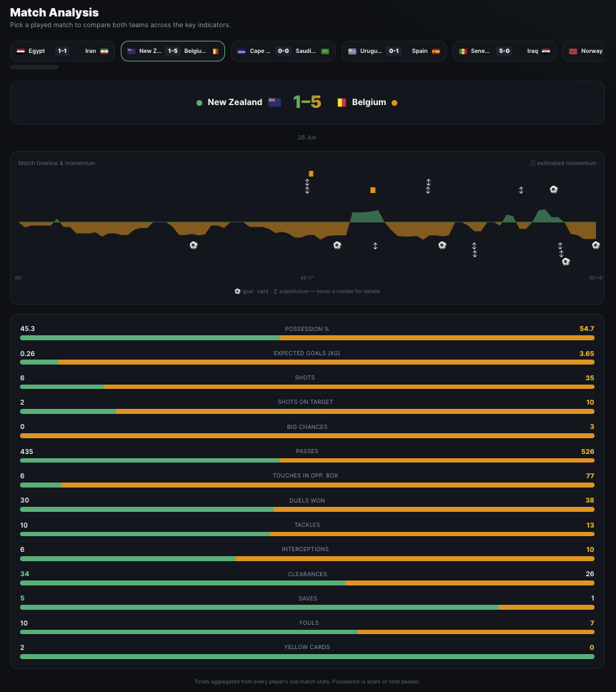Click the Match timeline & momentum heading
Viewport: 616px width, 692px height.
point(56,163)
